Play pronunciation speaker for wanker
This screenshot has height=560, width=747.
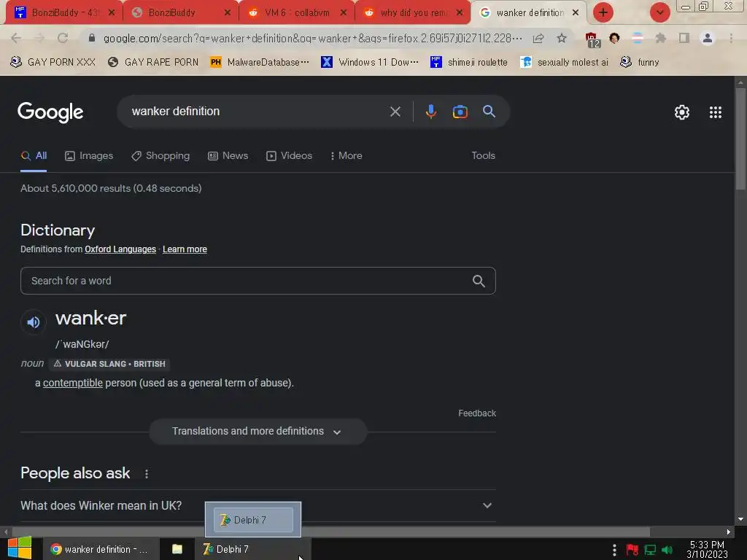[x=34, y=322]
